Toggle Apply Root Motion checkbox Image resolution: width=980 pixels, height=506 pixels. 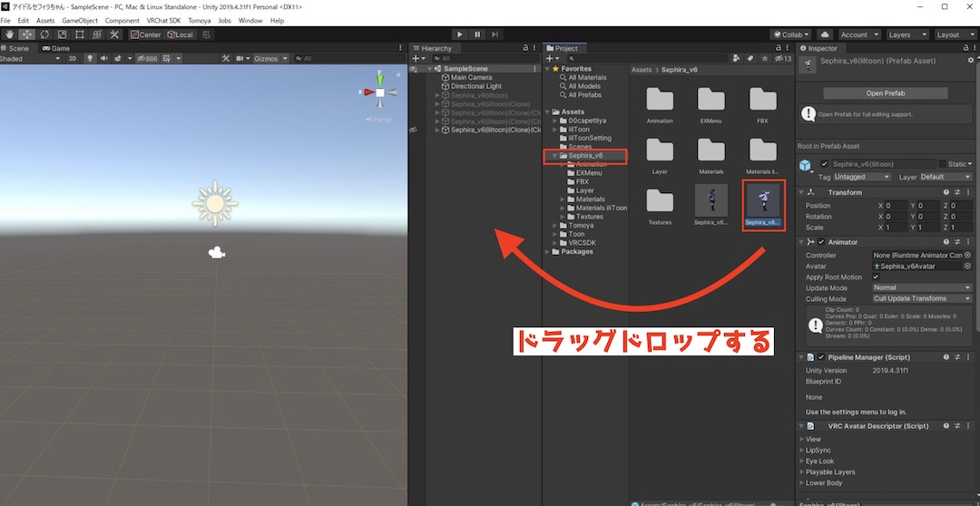pyautogui.click(x=876, y=277)
